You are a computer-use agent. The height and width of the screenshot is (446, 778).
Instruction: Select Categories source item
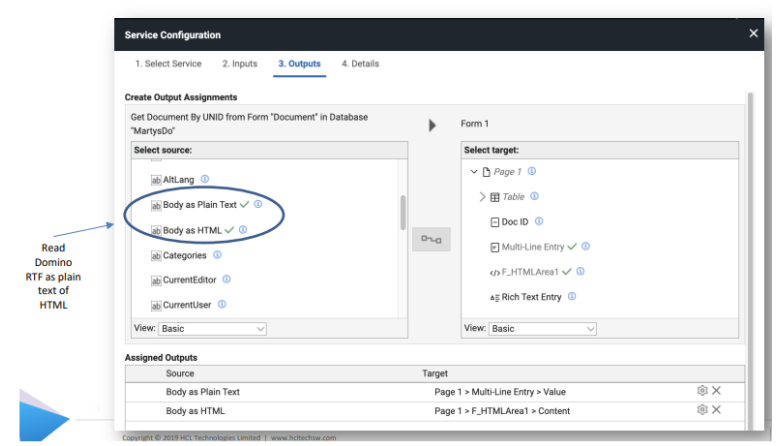[x=185, y=255]
